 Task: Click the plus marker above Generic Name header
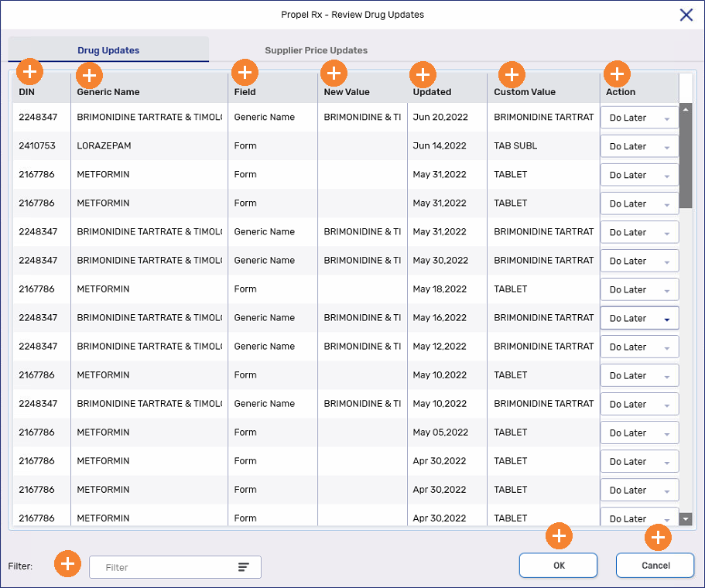(89, 75)
